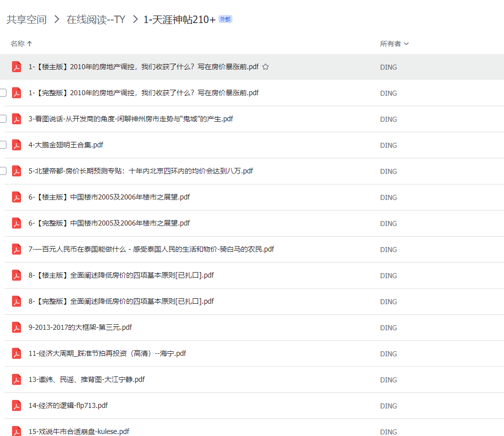Click PDF icon of 13-谶纬、民谣、推背图 file
Screen dimensions: 504x436
[x=17, y=379]
